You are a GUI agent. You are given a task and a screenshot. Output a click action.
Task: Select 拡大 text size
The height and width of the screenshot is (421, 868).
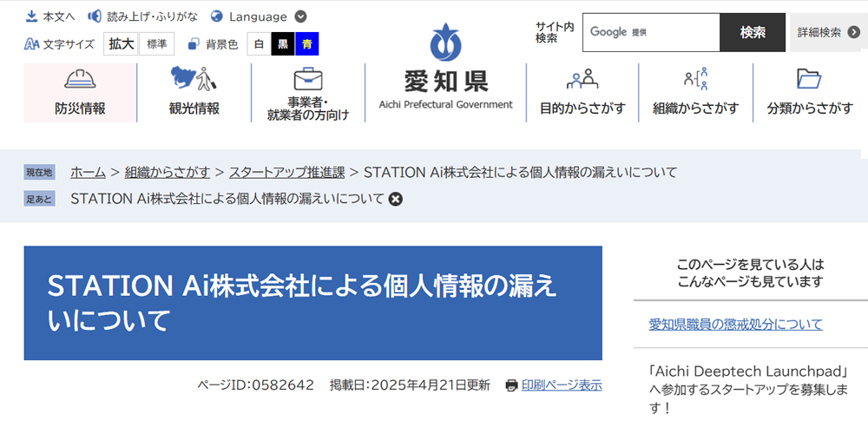tap(121, 43)
